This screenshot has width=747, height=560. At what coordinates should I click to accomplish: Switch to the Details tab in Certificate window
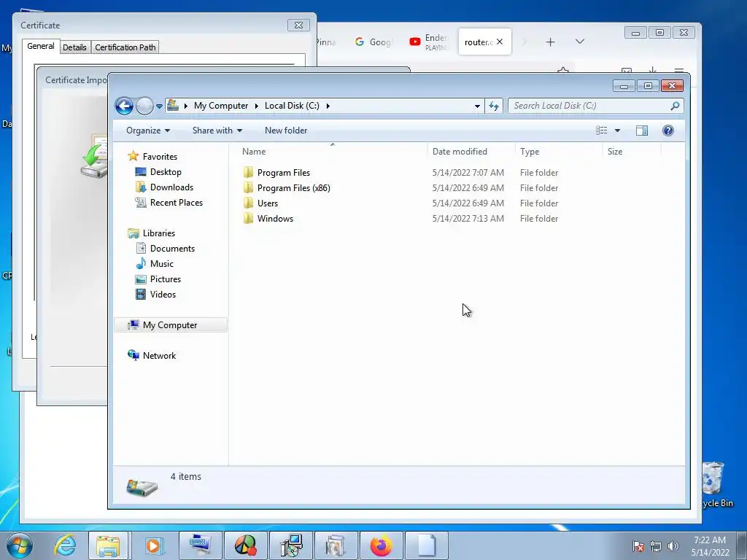pos(75,47)
